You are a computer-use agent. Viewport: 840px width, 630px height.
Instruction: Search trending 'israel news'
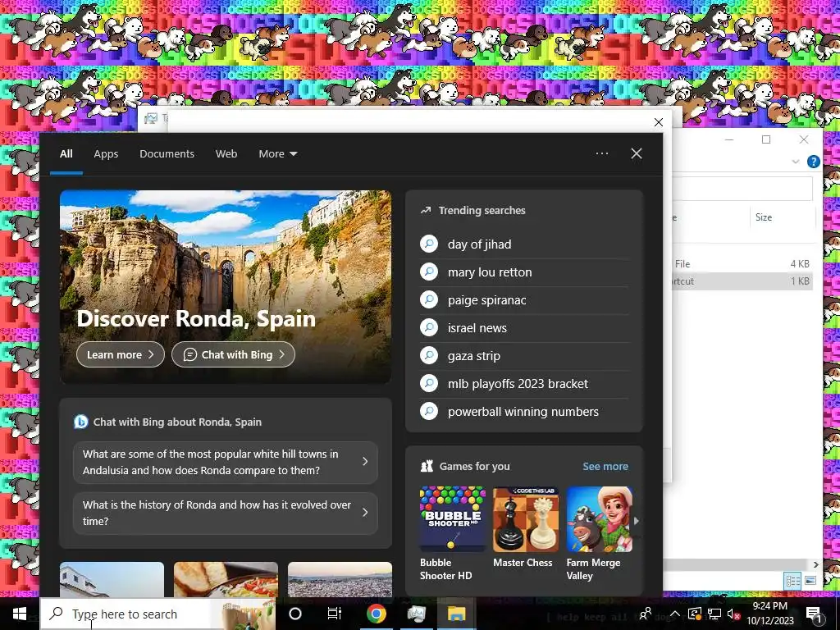tap(477, 328)
